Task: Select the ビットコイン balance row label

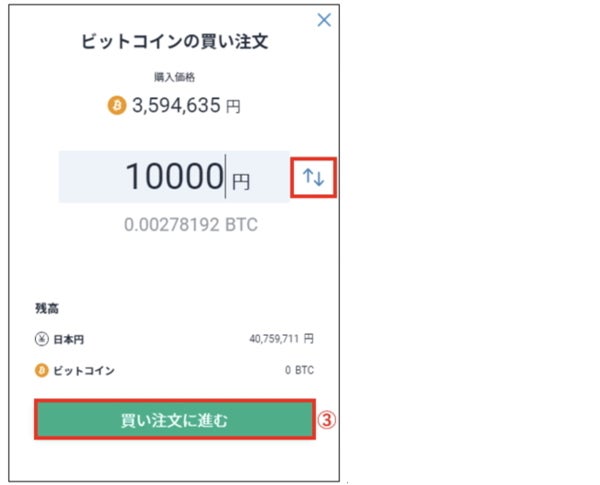Action: pyautogui.click(x=84, y=370)
